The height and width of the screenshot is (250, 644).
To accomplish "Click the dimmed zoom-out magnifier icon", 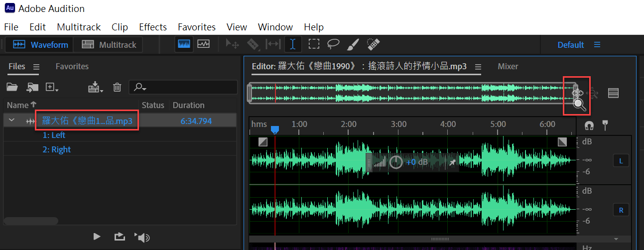I will [x=593, y=93].
